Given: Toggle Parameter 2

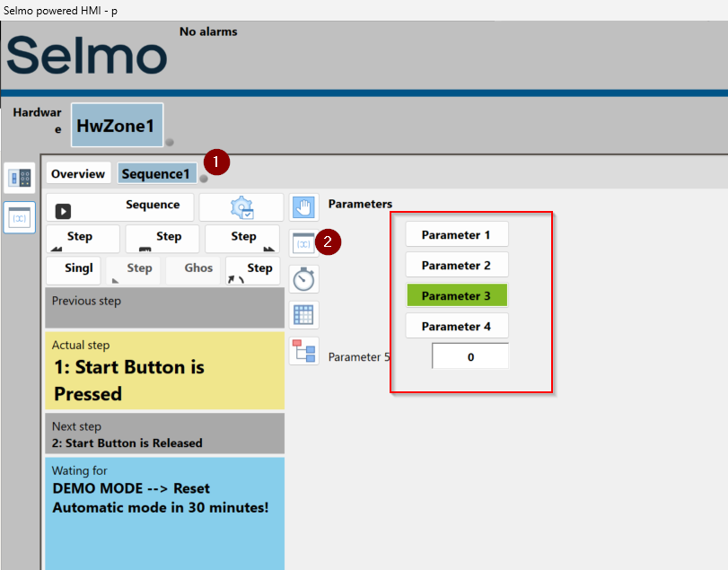Looking at the screenshot, I should tap(457, 265).
